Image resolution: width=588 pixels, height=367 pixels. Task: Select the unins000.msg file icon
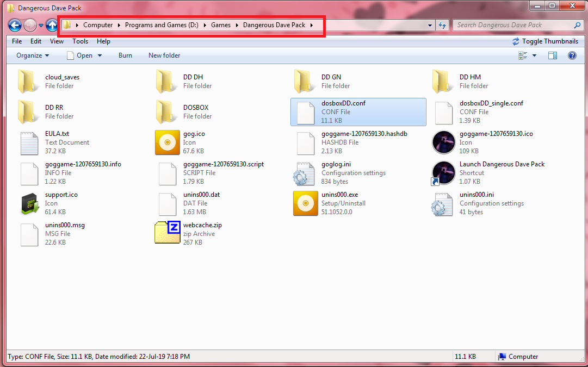click(x=29, y=234)
